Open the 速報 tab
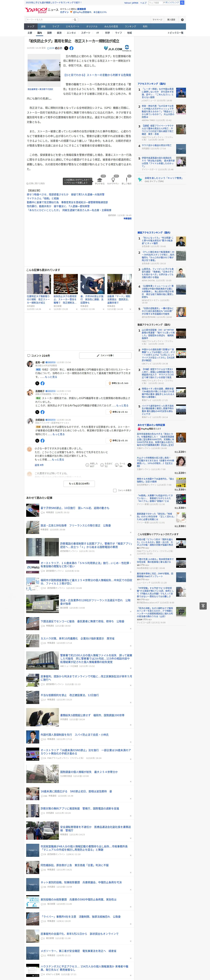Image resolution: width=210 pixels, height=980 pixels. (43, 27)
